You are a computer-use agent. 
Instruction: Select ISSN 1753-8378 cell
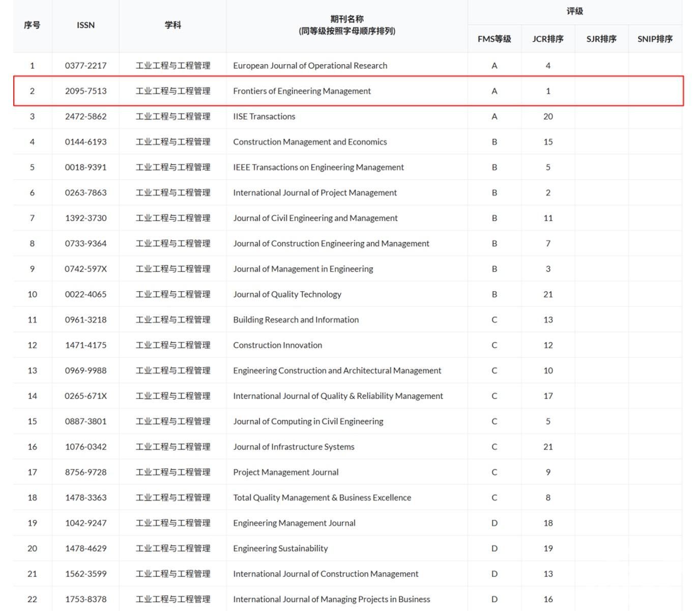coord(85,599)
